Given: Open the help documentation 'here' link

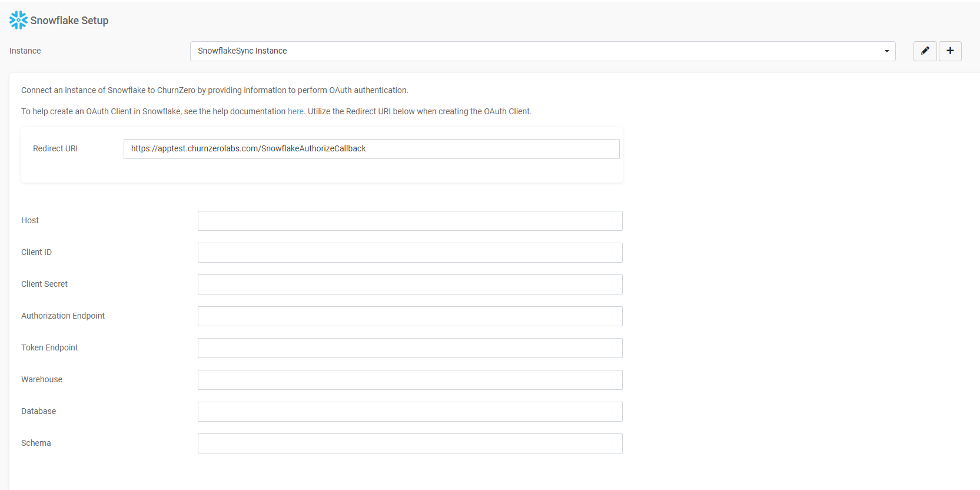Looking at the screenshot, I should point(295,111).
